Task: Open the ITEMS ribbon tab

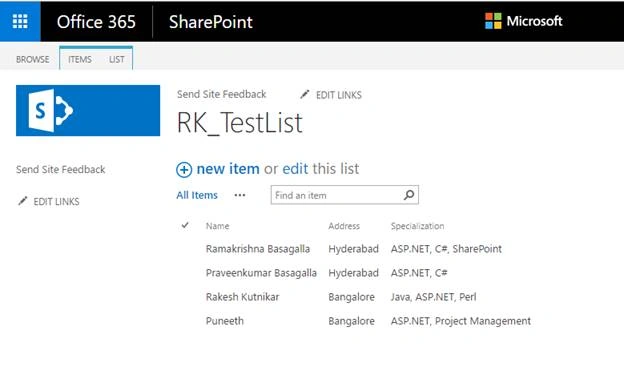Action: tap(80, 59)
